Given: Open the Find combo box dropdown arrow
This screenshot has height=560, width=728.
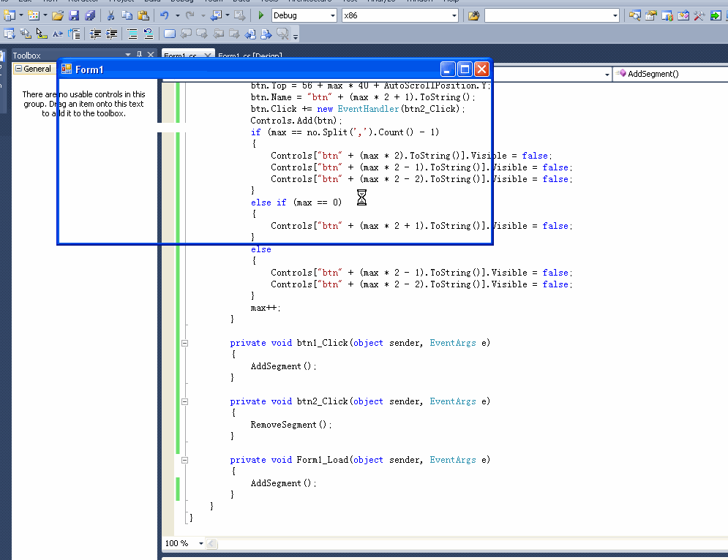Looking at the screenshot, I should [615, 15].
